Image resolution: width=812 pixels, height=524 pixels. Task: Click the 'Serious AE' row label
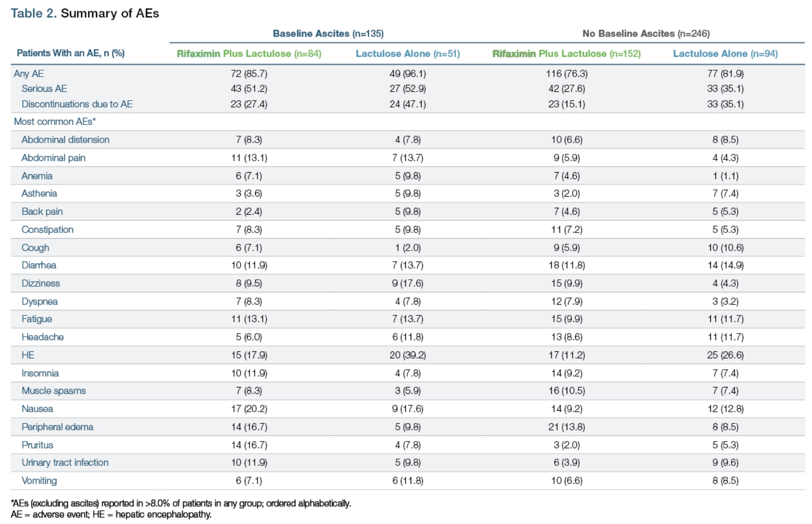(x=44, y=88)
